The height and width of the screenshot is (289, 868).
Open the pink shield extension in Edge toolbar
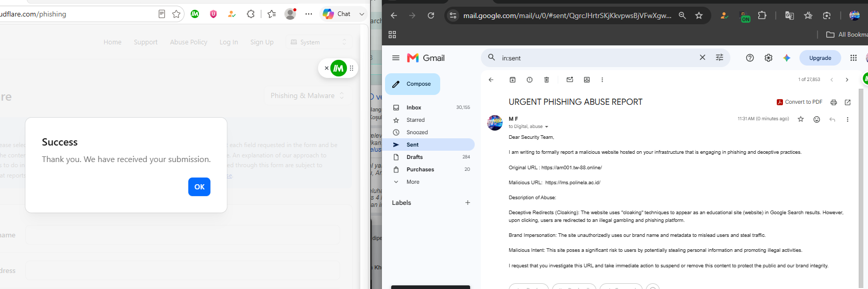213,14
